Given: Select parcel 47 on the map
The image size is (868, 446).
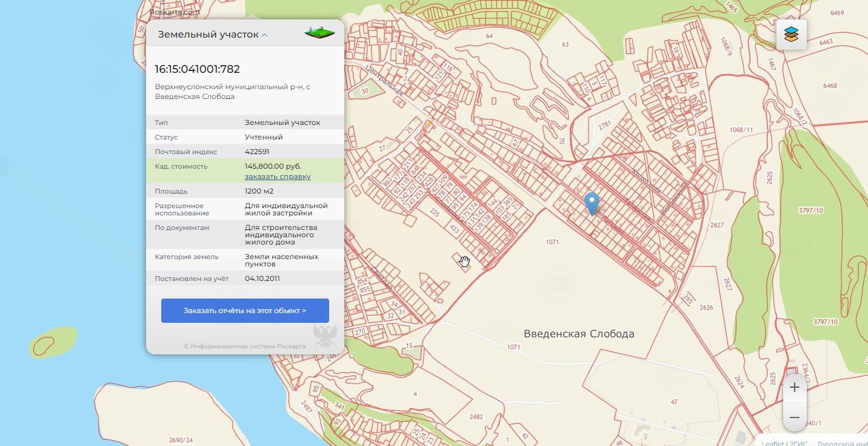Looking at the screenshot, I should tap(674, 402).
